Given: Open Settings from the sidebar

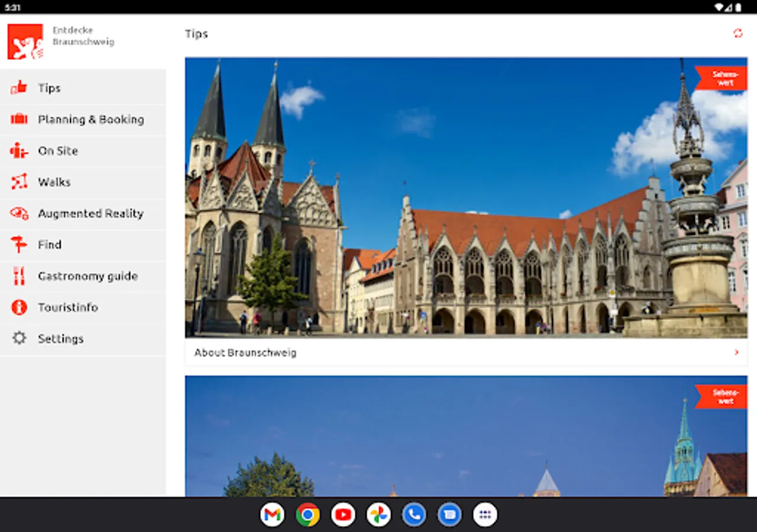Looking at the screenshot, I should click(83, 339).
